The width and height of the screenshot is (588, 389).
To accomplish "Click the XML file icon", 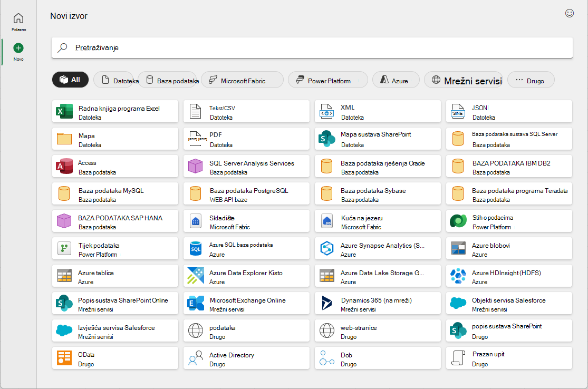I will click(326, 111).
